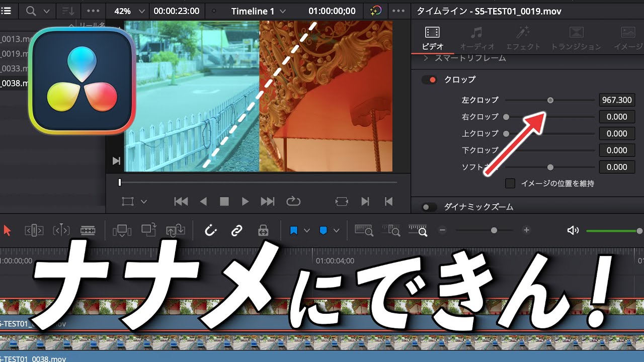
Task: Select the arrow selection mode tool
Action: coord(7,231)
